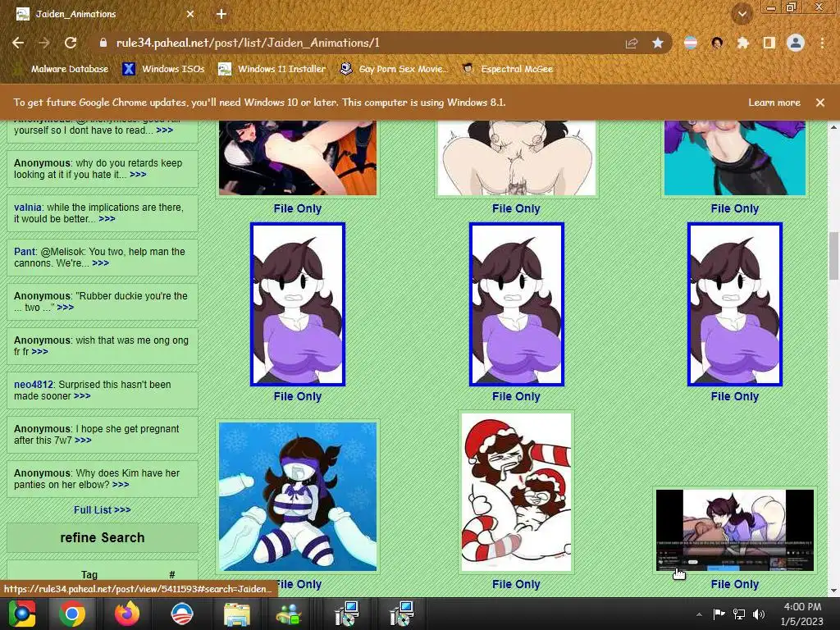This screenshot has width=840, height=630.
Task: Focus the address bar URL field
Action: point(364,43)
